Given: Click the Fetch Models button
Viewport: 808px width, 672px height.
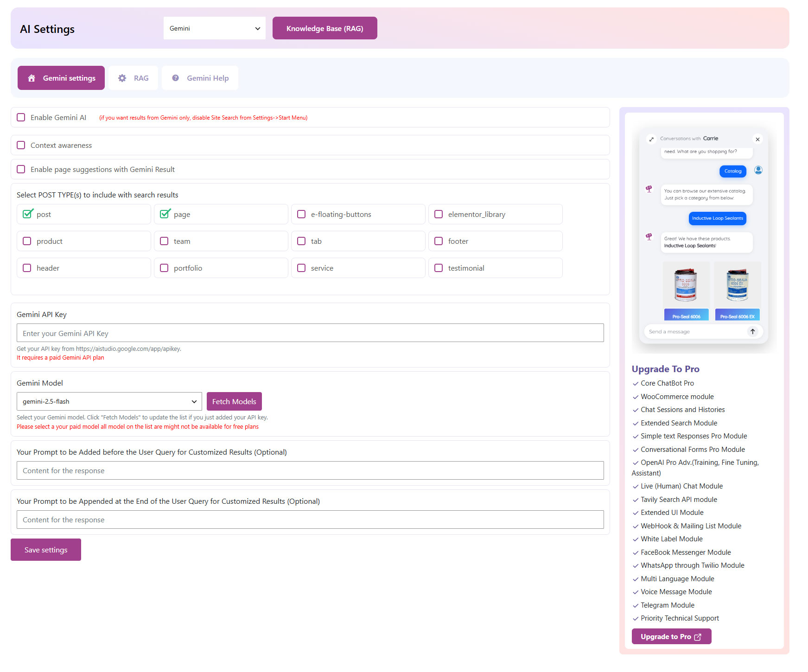Looking at the screenshot, I should pyautogui.click(x=234, y=401).
